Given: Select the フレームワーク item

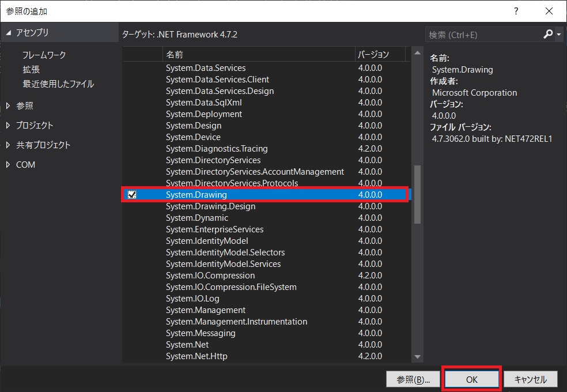Looking at the screenshot, I should pos(44,55).
